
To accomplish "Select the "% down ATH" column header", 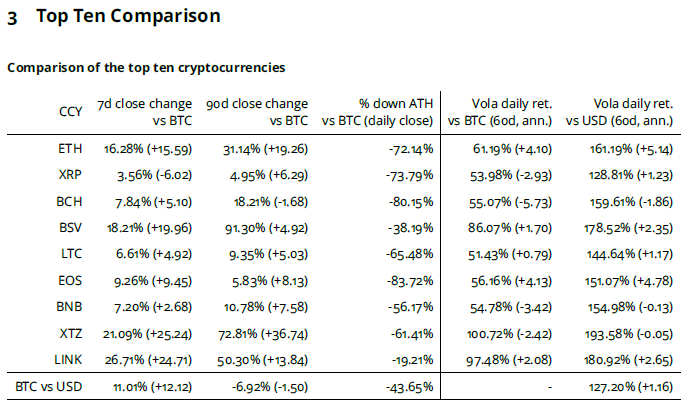I will [378, 111].
